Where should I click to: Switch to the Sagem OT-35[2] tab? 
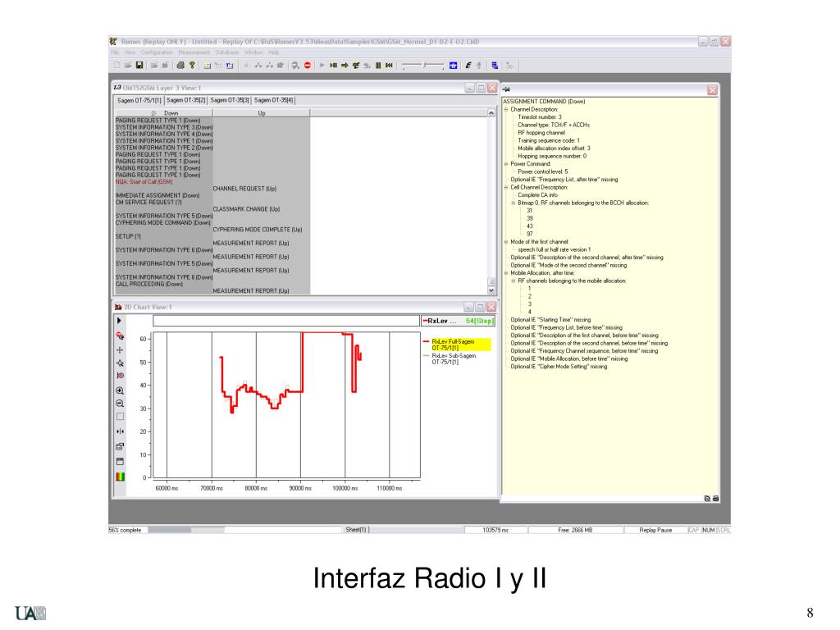click(x=186, y=100)
